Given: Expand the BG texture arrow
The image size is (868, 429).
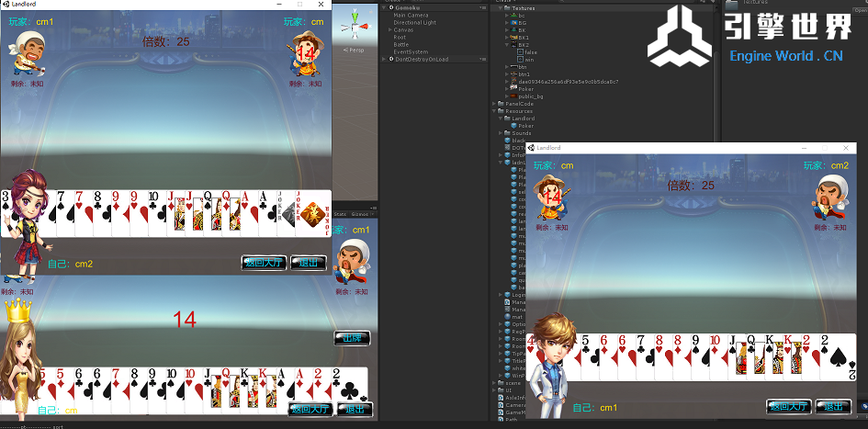Looking at the screenshot, I should [x=507, y=23].
